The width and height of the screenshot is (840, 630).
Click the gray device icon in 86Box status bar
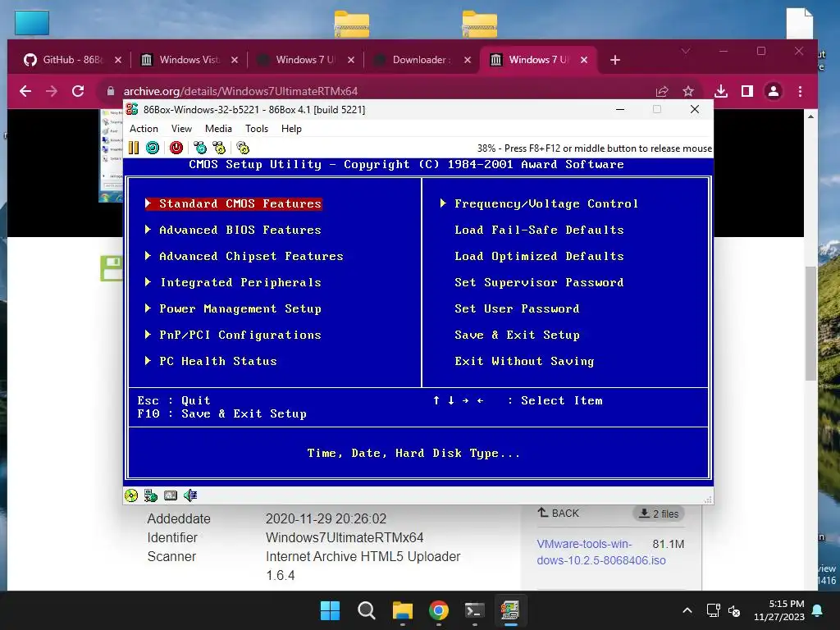(171, 495)
